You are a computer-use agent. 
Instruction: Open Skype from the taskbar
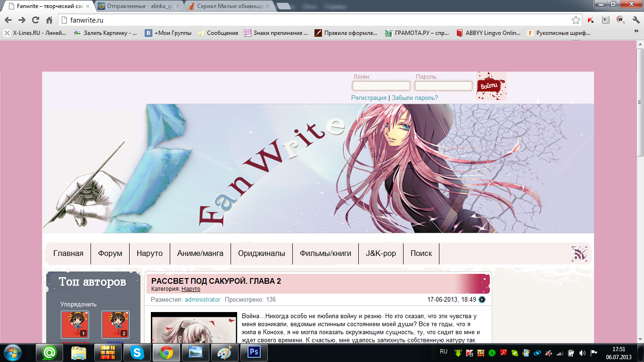point(137,352)
